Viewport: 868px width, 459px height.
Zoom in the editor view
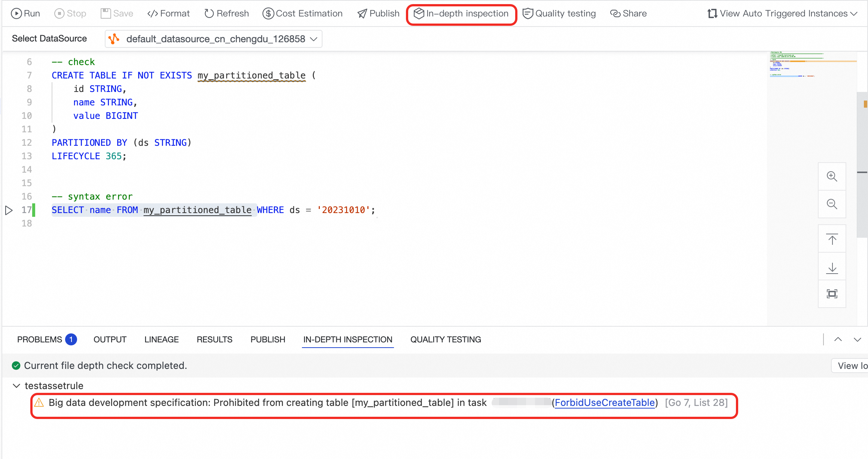click(x=832, y=176)
